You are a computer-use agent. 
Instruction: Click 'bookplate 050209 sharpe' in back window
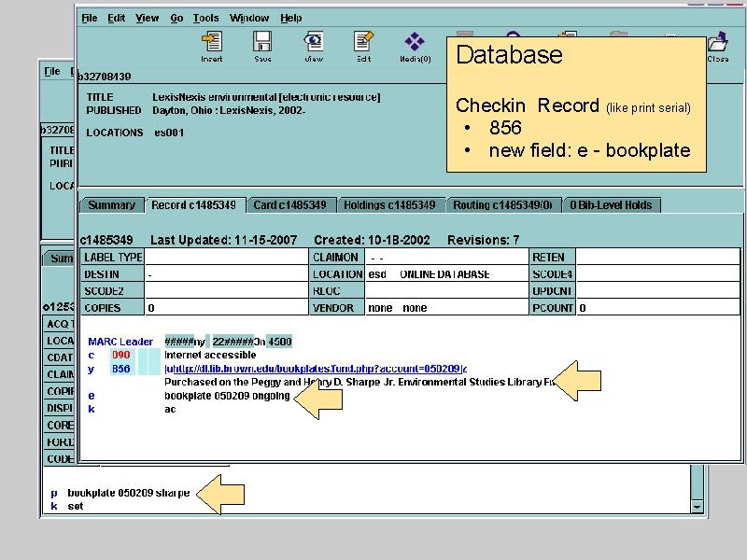tap(129, 493)
